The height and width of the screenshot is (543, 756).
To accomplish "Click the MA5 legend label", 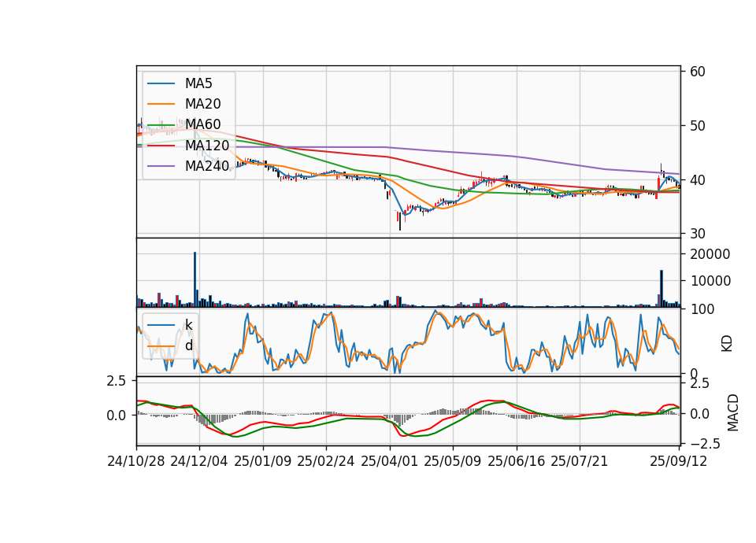I will [x=198, y=83].
